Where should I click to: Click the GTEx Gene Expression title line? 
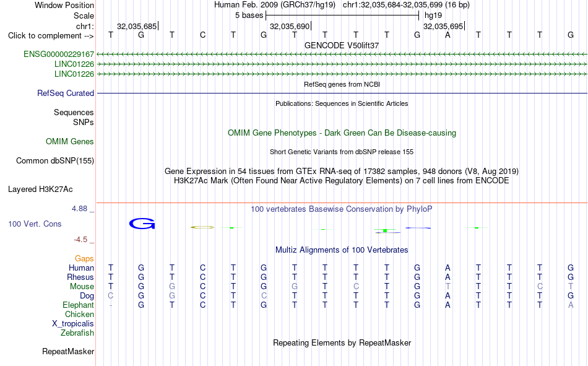[x=342, y=171]
